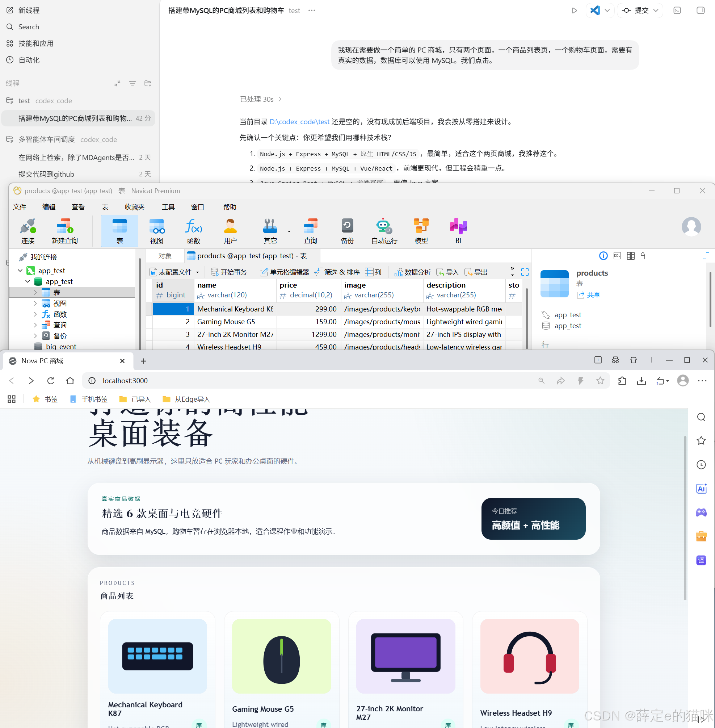Collapse the app_test connection node
The height and width of the screenshot is (728, 715).
click(x=20, y=271)
